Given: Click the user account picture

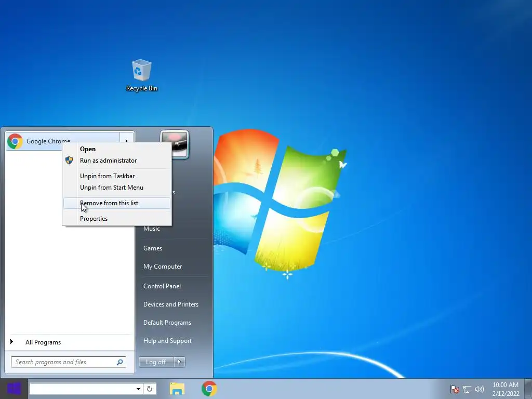Looking at the screenshot, I should pos(175,144).
